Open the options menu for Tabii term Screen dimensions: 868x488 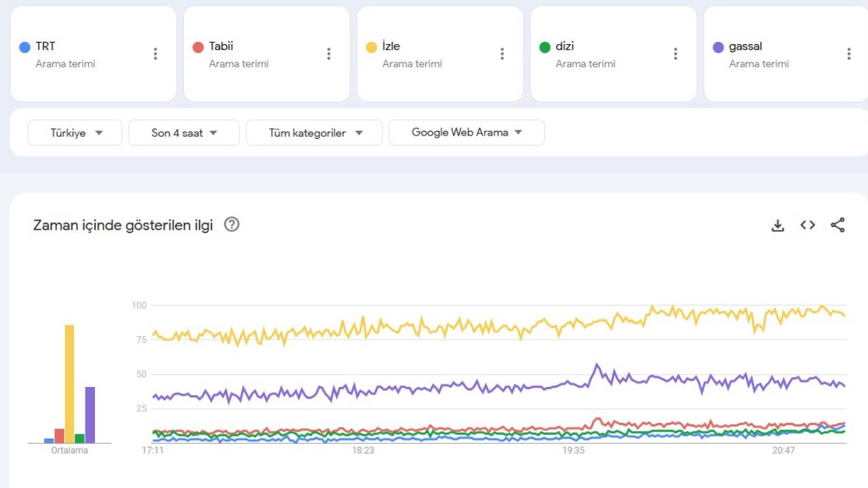pos(329,54)
